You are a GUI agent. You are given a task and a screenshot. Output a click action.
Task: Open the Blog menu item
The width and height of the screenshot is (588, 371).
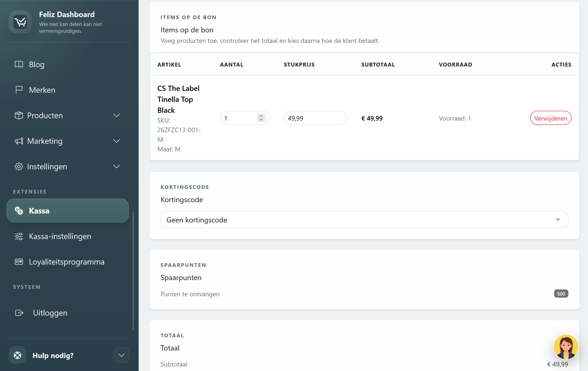[x=67, y=64]
